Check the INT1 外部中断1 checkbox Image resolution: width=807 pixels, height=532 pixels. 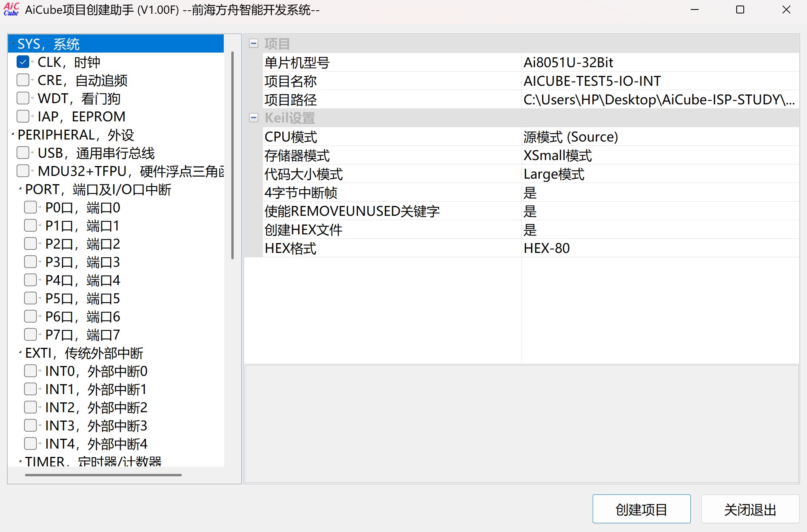coord(30,389)
